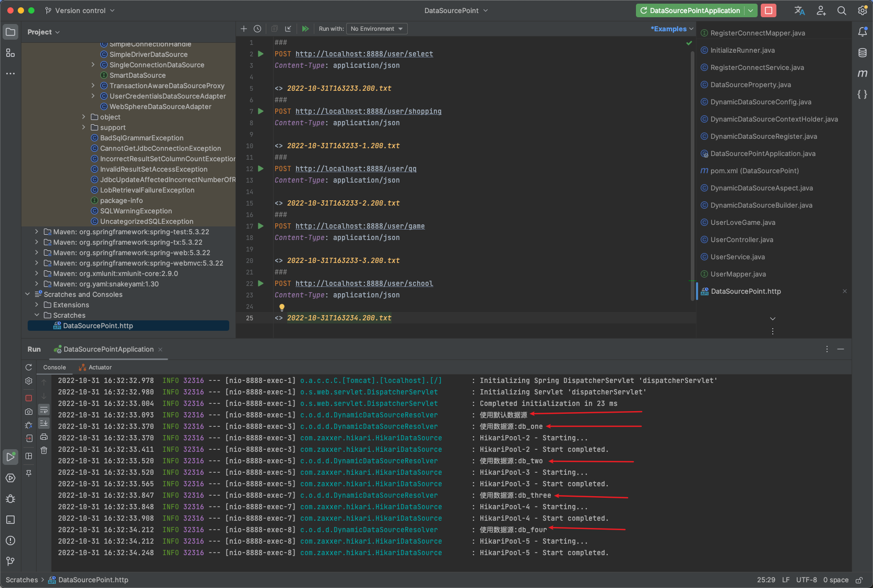Click the 25:29 caret position indicator
Screen dimensions: 873x588
point(766,580)
